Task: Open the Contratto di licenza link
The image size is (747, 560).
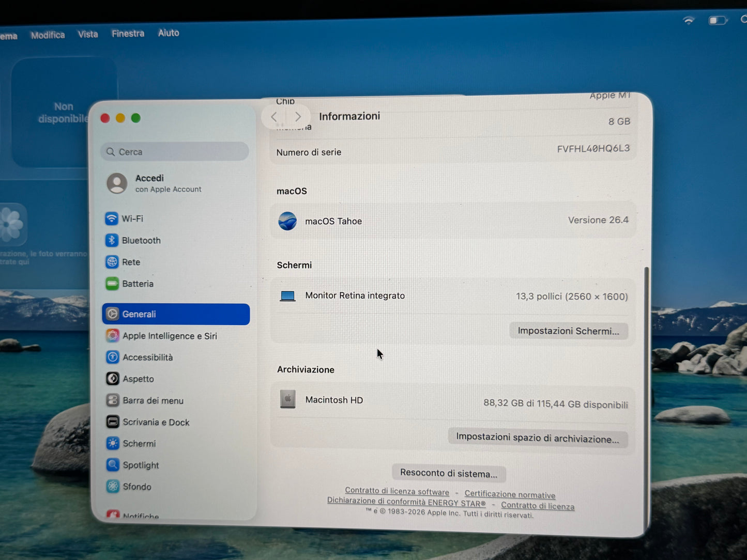Action: coord(538,506)
